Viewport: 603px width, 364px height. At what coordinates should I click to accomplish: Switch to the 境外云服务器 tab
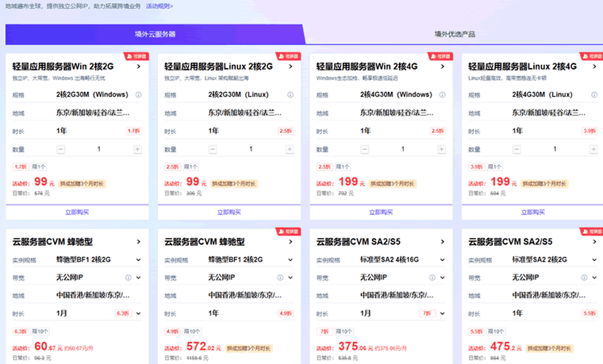pyautogui.click(x=156, y=34)
